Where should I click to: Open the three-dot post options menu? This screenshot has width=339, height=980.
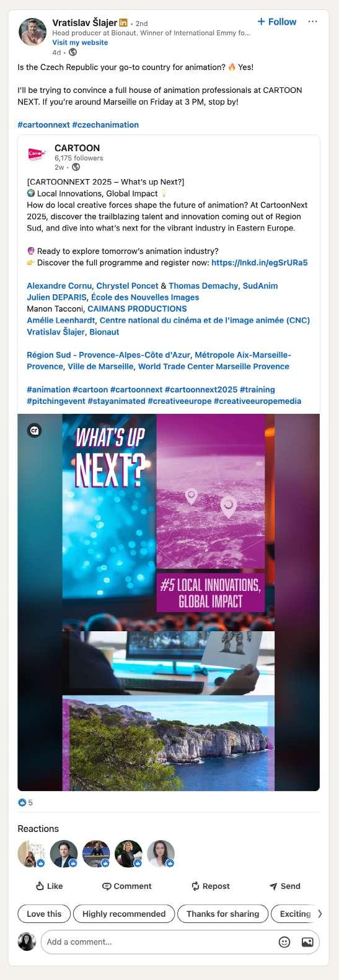tap(312, 22)
